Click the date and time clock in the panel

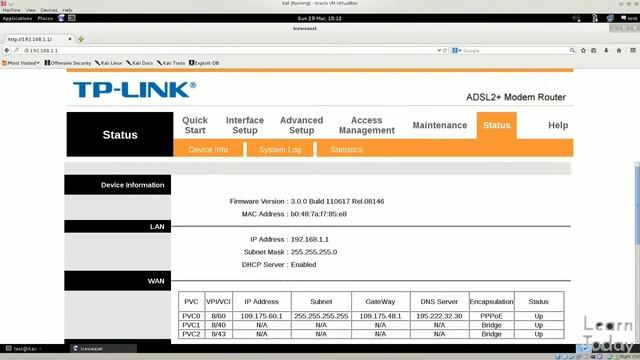point(320,18)
